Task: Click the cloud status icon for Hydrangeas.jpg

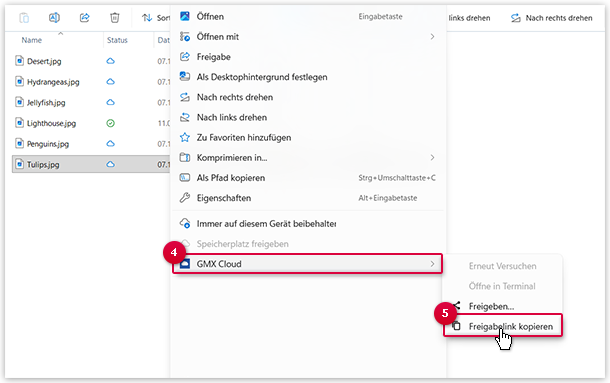Action: point(110,82)
